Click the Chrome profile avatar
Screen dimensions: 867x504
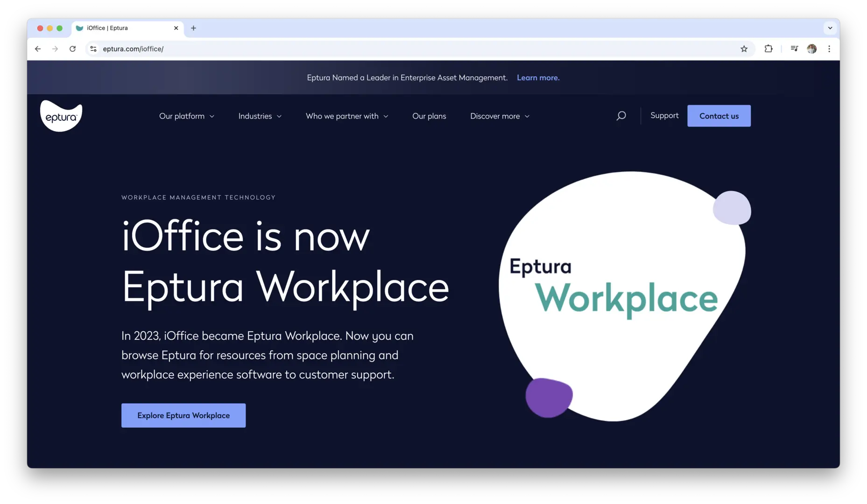[812, 49]
